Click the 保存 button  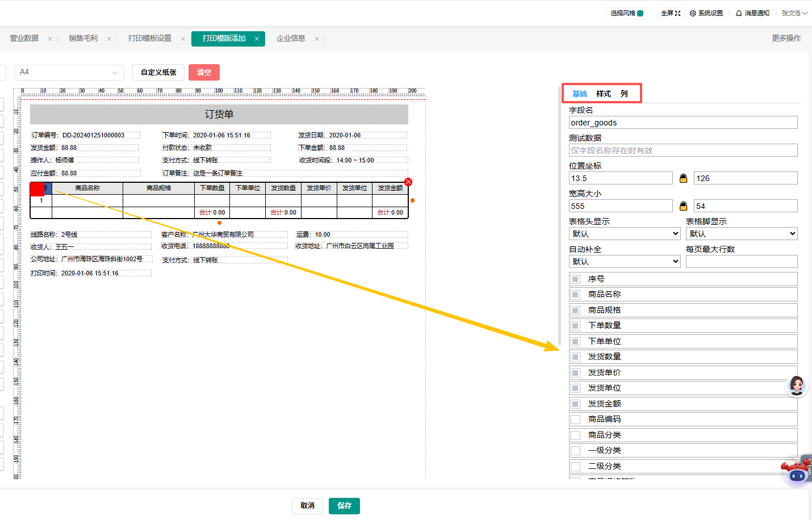click(344, 506)
